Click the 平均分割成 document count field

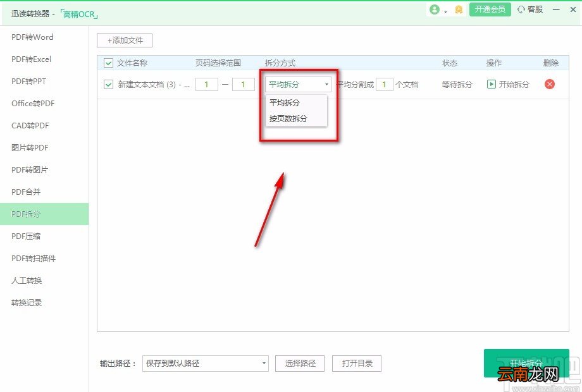tap(385, 85)
